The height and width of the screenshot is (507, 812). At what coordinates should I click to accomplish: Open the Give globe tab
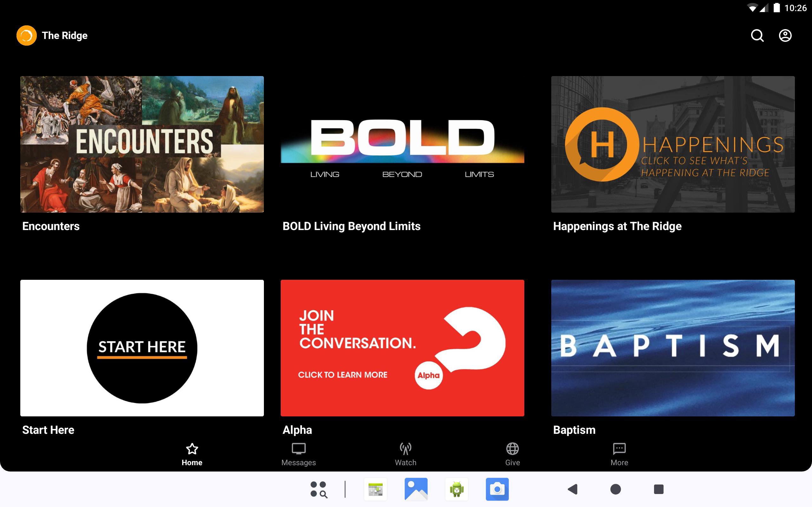tap(512, 454)
